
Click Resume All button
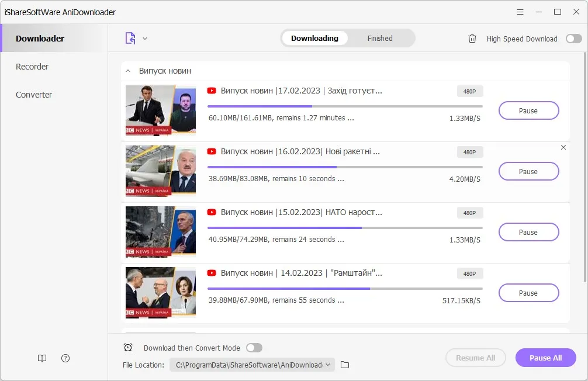click(476, 358)
